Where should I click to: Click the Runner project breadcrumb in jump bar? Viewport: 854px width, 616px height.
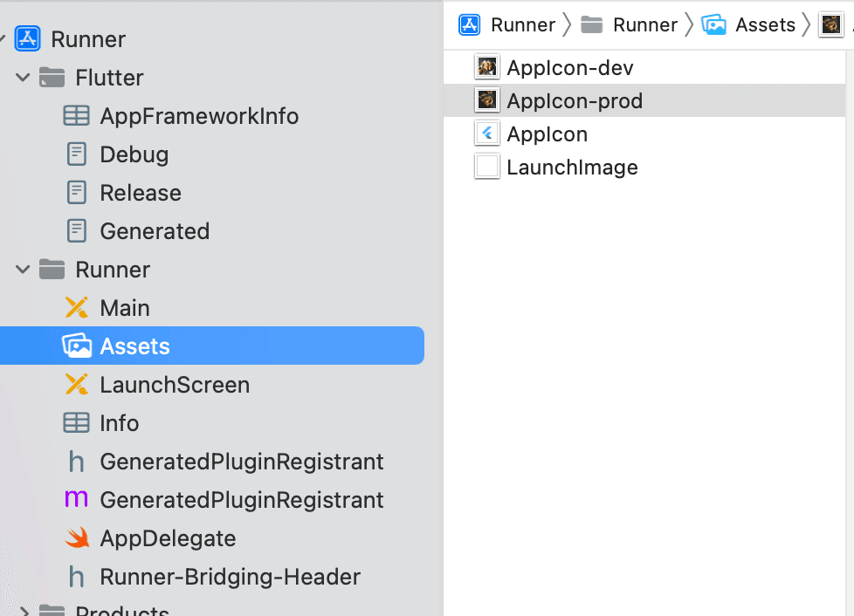(507, 24)
